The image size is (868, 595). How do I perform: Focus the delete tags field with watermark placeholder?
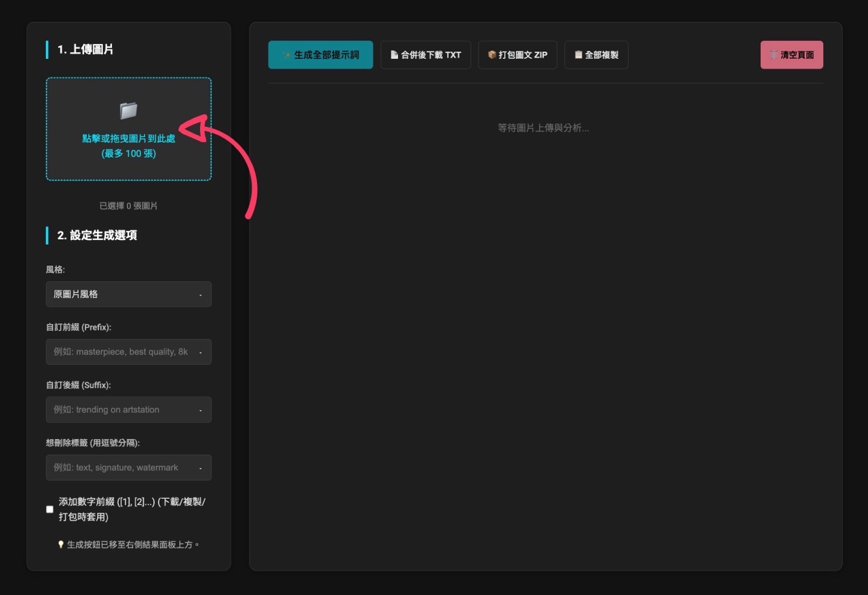tap(121, 468)
